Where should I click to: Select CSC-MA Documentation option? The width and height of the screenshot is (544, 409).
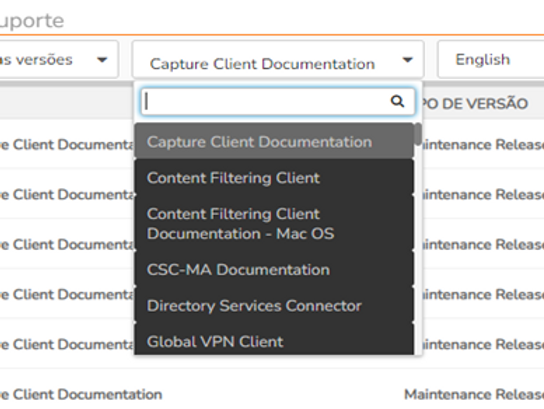[x=274, y=270]
